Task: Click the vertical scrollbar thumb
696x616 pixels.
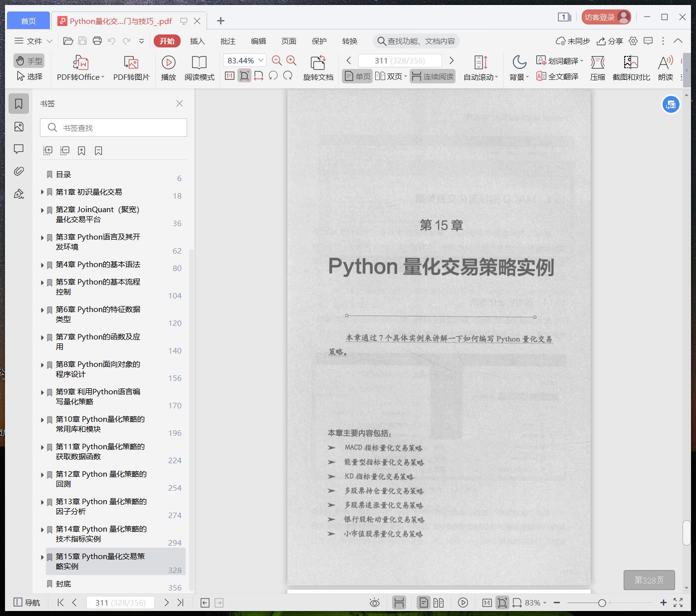Action: [x=687, y=533]
